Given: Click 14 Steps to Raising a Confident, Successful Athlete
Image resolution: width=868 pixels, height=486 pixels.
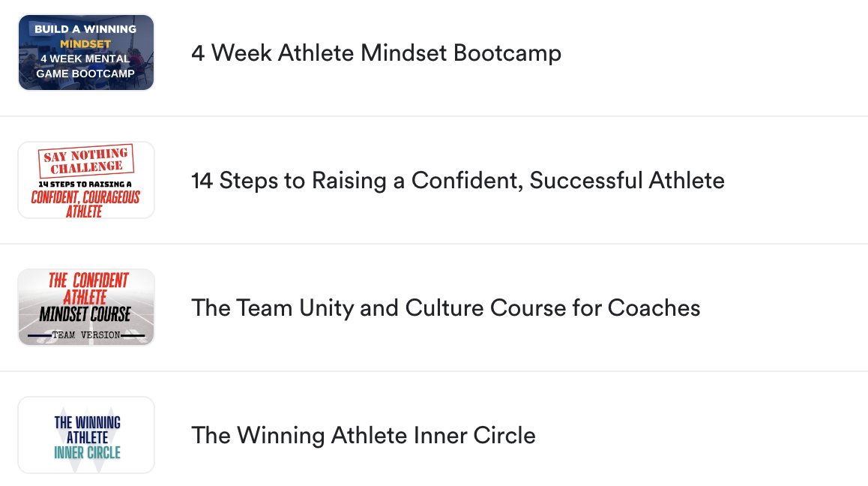Looking at the screenshot, I should click(457, 181).
